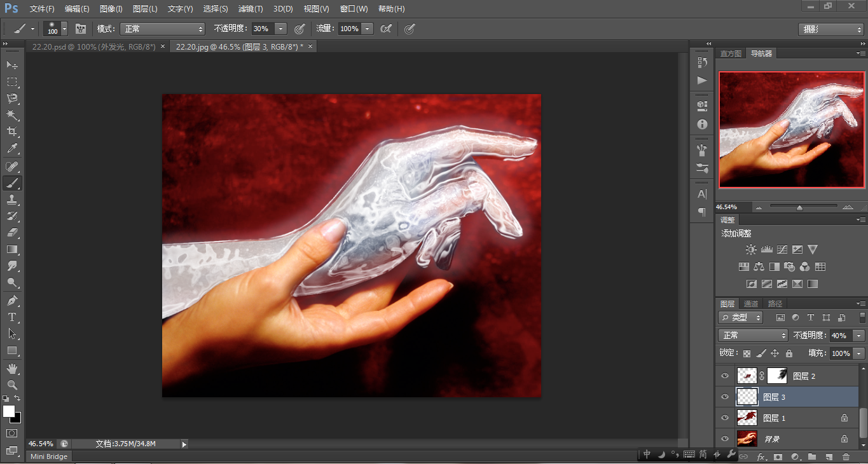
Task: Expand the layer 不透明度 dropdown arrow
Action: tap(859, 336)
